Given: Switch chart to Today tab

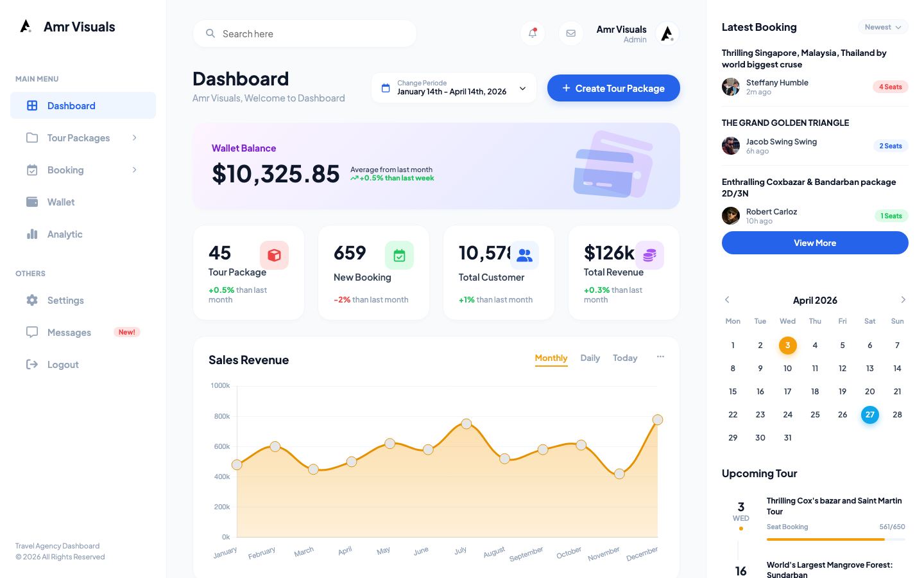Looking at the screenshot, I should 625,358.
